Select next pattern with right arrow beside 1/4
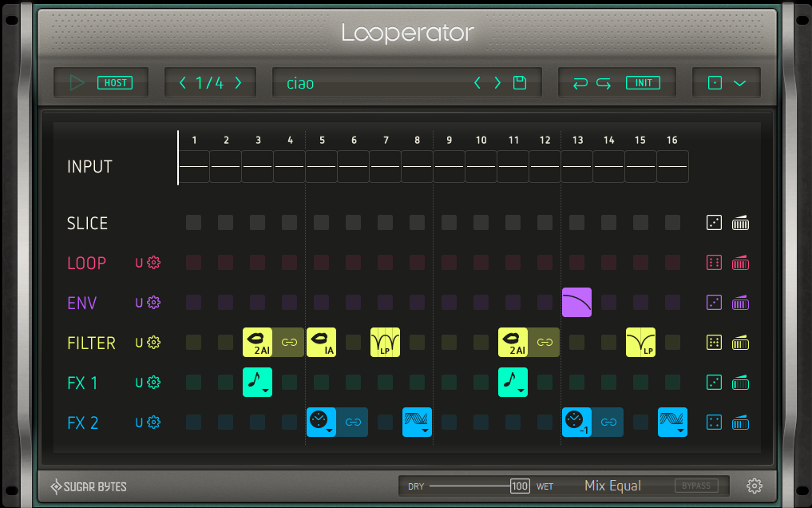812x508 pixels. click(x=238, y=83)
